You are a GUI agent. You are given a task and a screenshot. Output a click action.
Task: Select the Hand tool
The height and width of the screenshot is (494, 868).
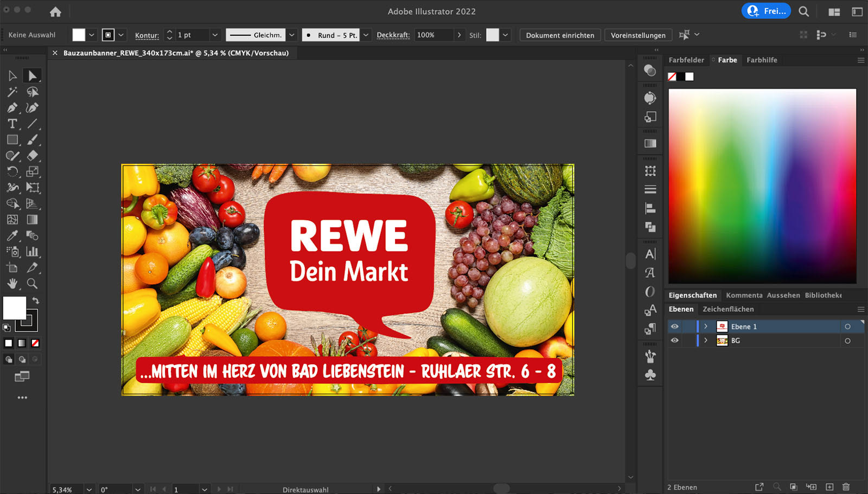(x=12, y=284)
